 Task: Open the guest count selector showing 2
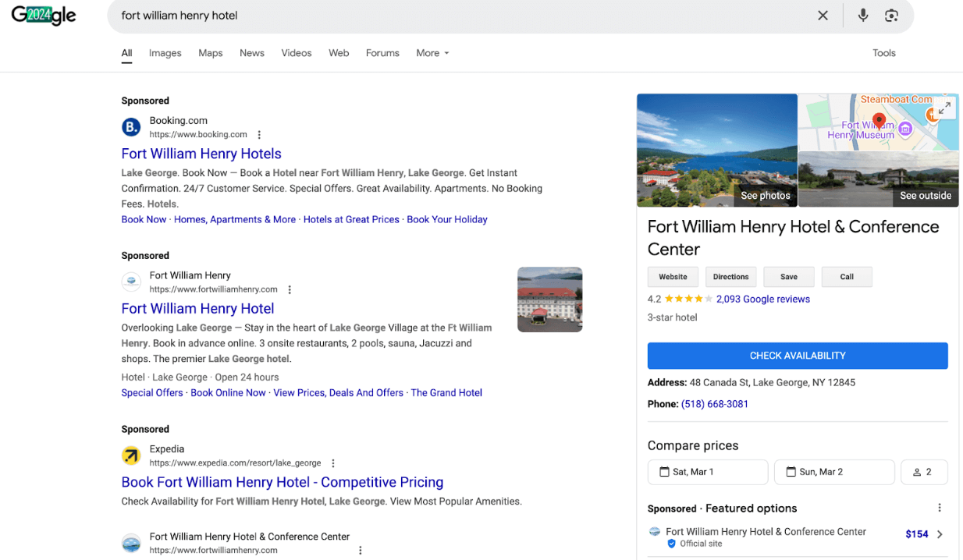[x=923, y=472]
